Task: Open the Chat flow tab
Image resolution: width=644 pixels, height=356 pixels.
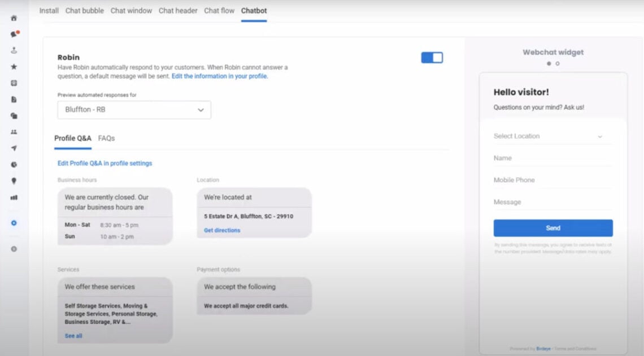Action: pos(219,10)
